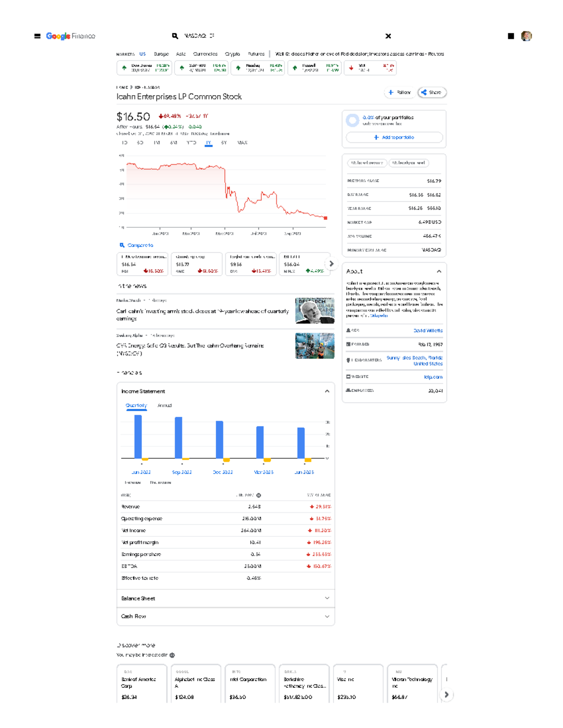Click the headquarters pin icon in About panel
The height and width of the screenshot is (728, 563).
point(349,360)
